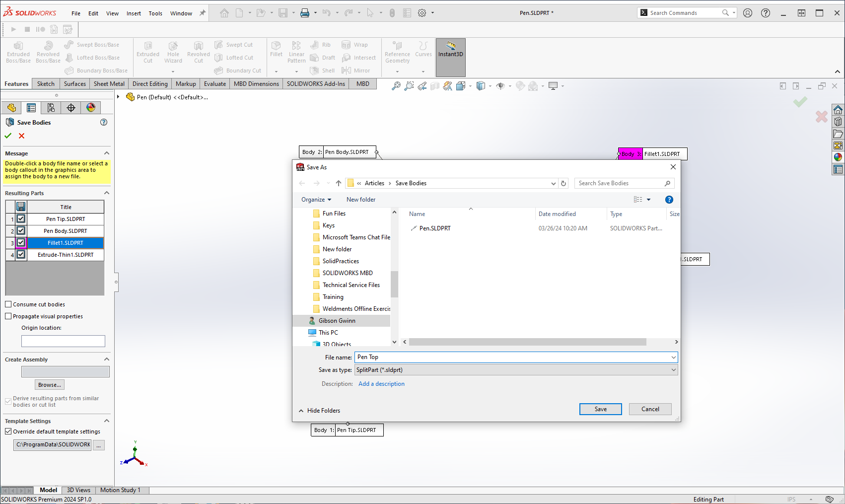Switch to the Evaluate tab
The height and width of the screenshot is (504, 845).
215,84
